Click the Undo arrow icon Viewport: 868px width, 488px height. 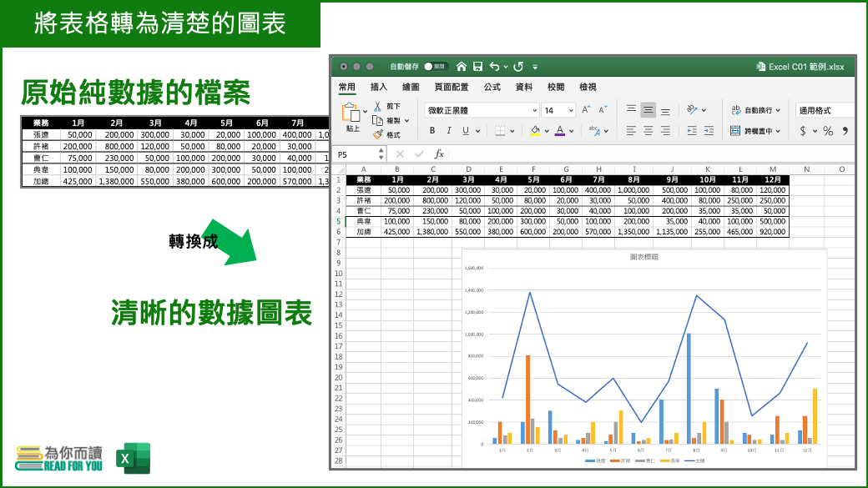[x=495, y=66]
